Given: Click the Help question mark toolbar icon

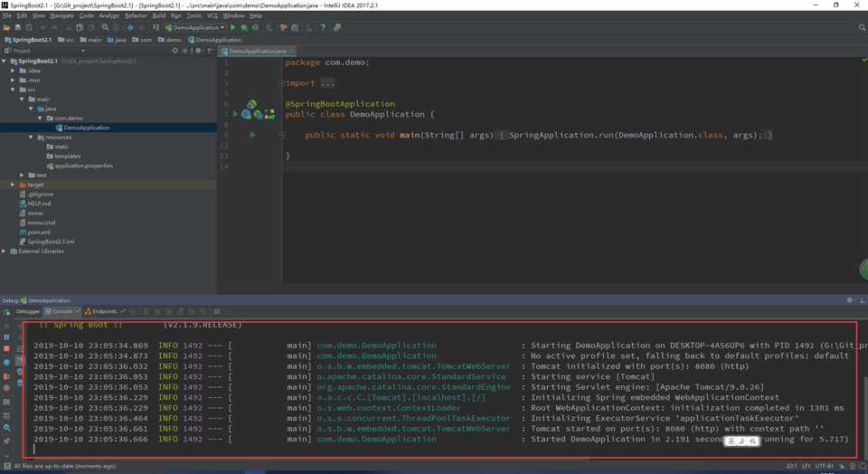Looking at the screenshot, I should pos(323,27).
